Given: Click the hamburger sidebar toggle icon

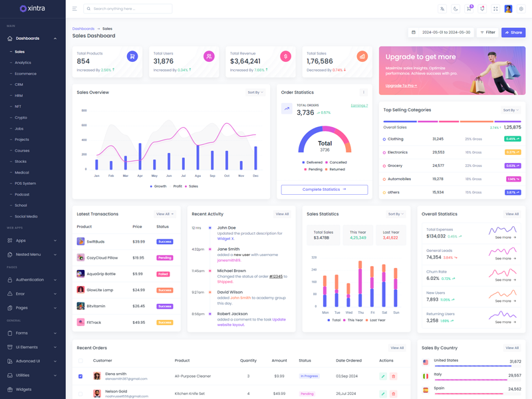Looking at the screenshot, I should (x=74, y=9).
